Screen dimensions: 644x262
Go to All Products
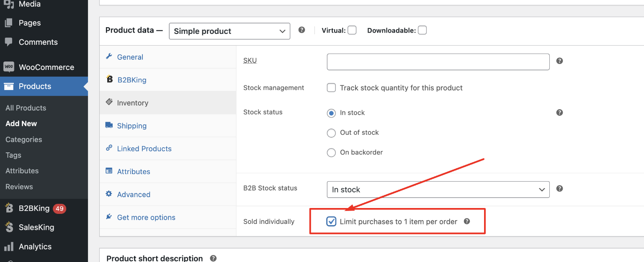coord(26,108)
